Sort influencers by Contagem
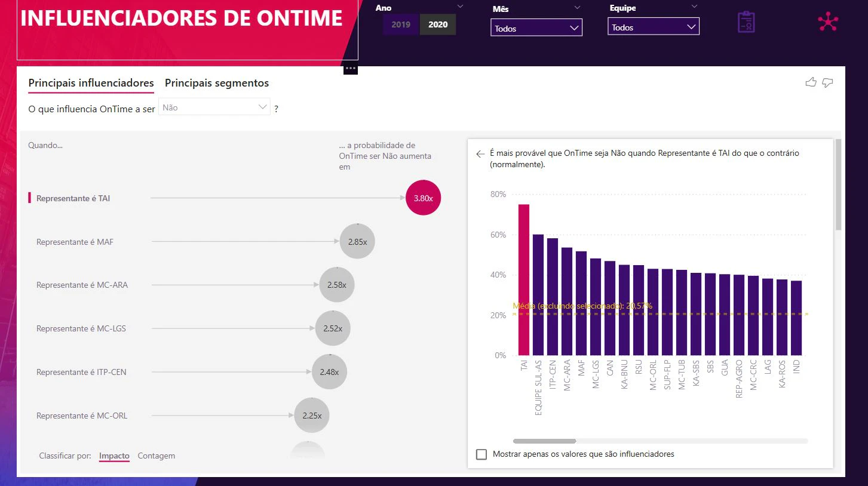868x486 pixels. click(157, 456)
